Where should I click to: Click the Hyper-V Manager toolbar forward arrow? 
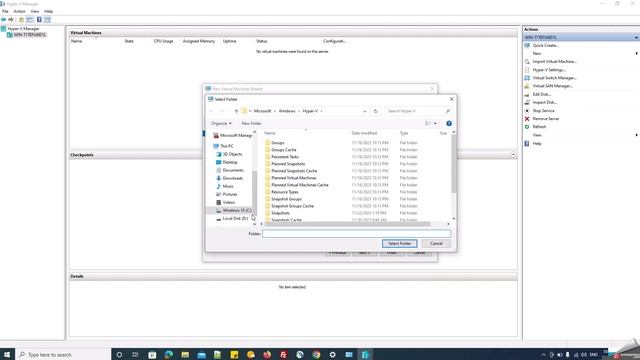[11, 20]
